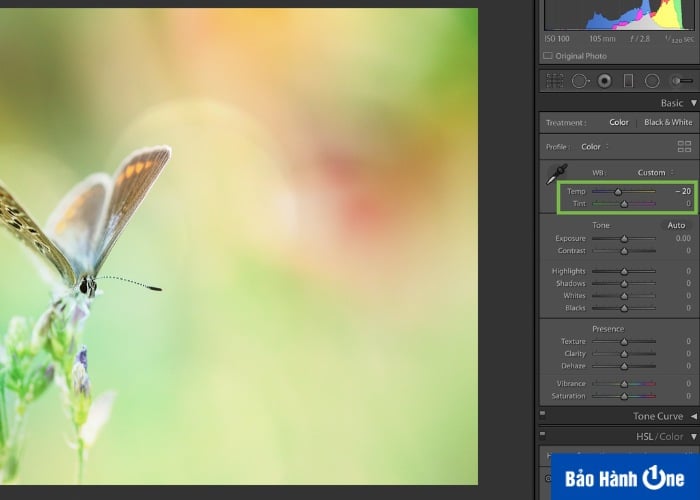Click the f / 2.8 aperture text
The height and width of the screenshot is (500, 700).
point(640,39)
